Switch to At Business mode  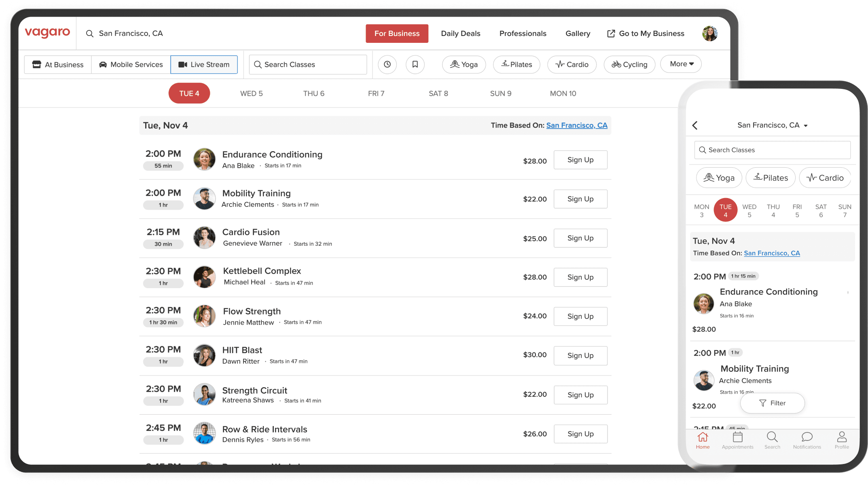click(58, 65)
